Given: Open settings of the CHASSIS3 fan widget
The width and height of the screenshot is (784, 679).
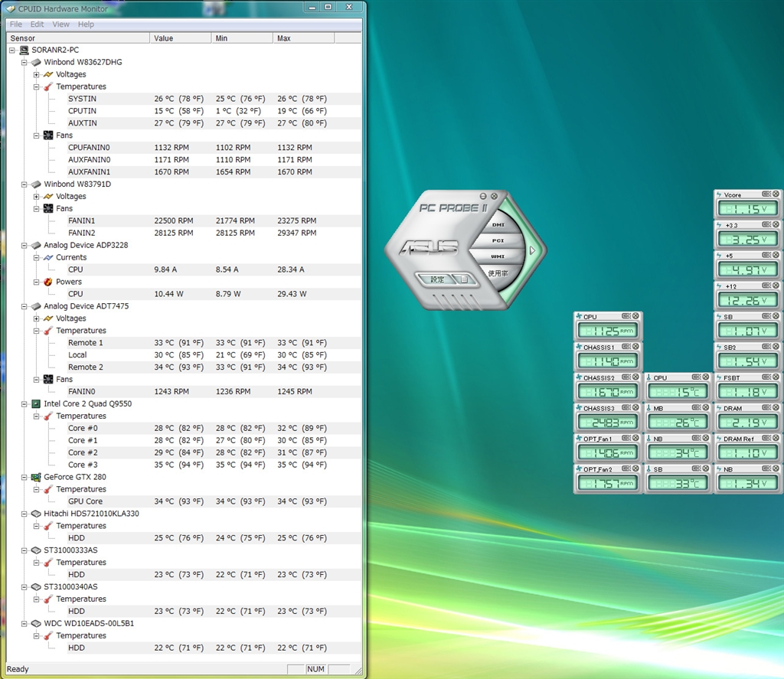Looking at the screenshot, I should point(626,407).
